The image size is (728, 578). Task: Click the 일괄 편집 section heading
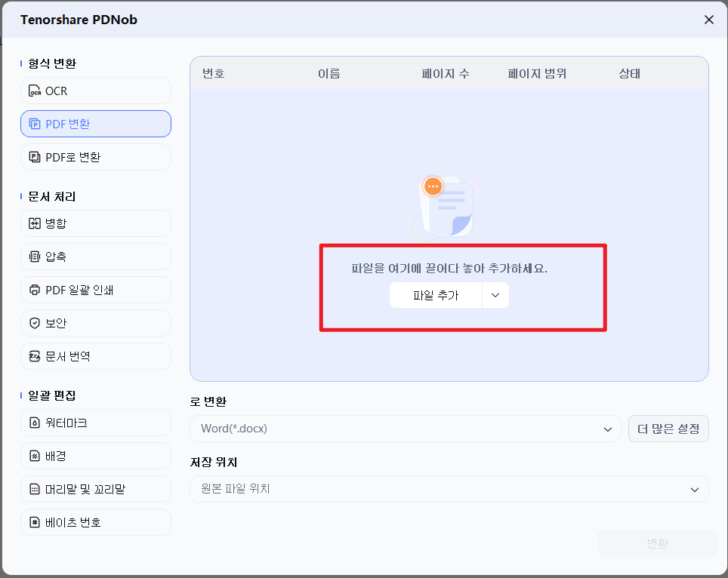point(52,395)
